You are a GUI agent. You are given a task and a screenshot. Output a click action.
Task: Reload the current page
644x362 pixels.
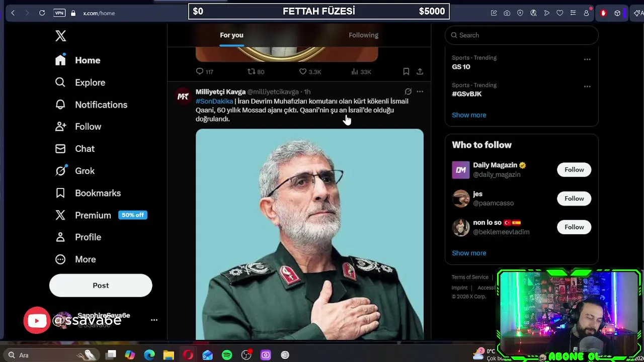pyautogui.click(x=42, y=13)
